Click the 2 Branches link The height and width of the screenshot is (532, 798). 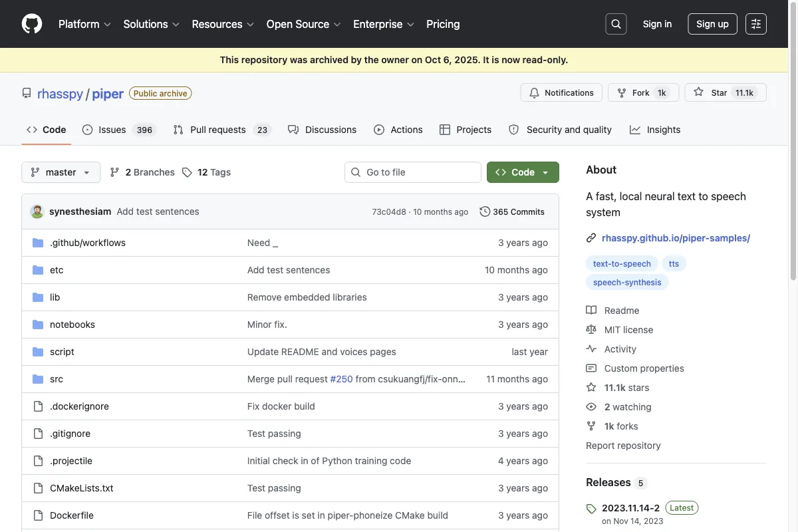(142, 172)
